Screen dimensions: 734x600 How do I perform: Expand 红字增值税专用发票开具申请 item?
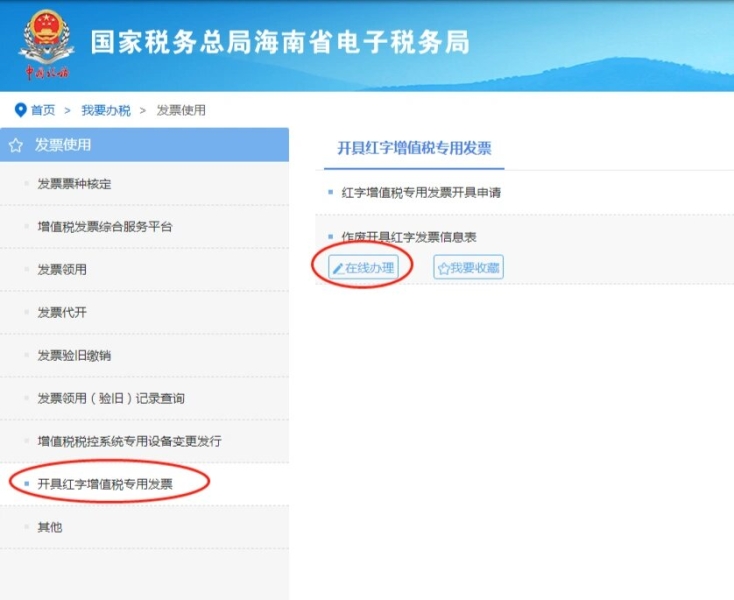[x=421, y=192]
